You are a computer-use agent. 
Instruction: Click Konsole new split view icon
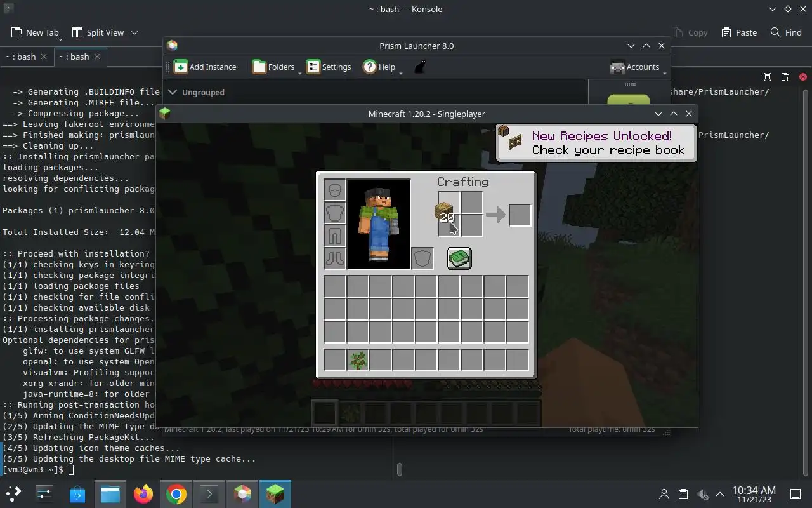click(785, 77)
